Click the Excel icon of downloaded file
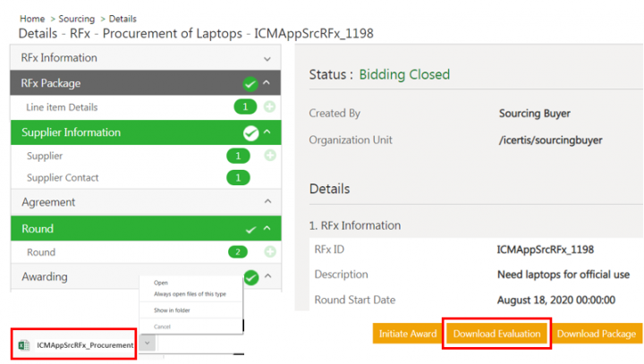 tap(25, 344)
